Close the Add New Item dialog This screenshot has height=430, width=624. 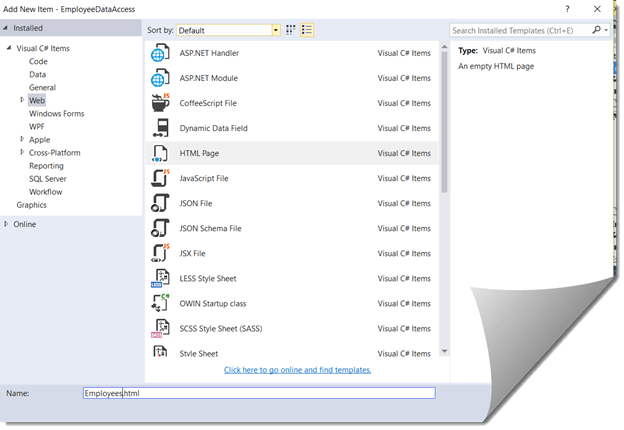[x=597, y=9]
